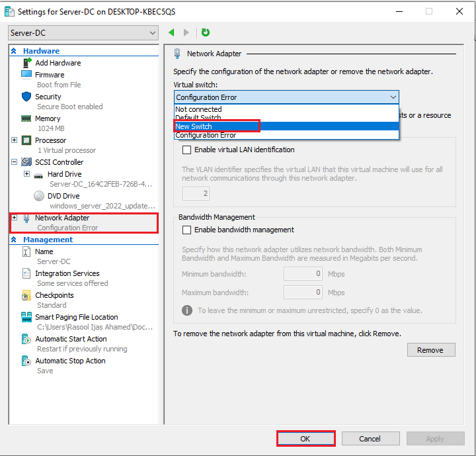Collapse the SCSI Controller node

click(15, 162)
